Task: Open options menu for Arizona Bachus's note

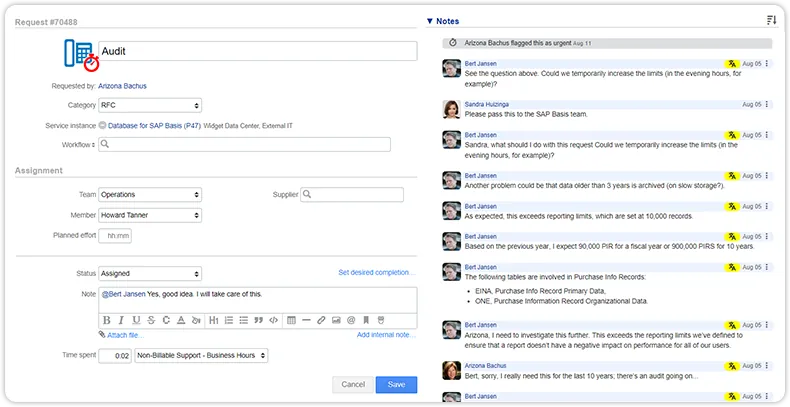Action: [x=767, y=366]
